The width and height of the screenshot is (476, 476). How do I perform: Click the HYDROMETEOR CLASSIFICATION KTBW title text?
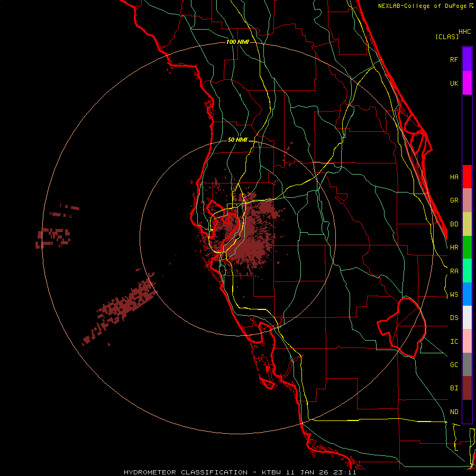pos(240,472)
